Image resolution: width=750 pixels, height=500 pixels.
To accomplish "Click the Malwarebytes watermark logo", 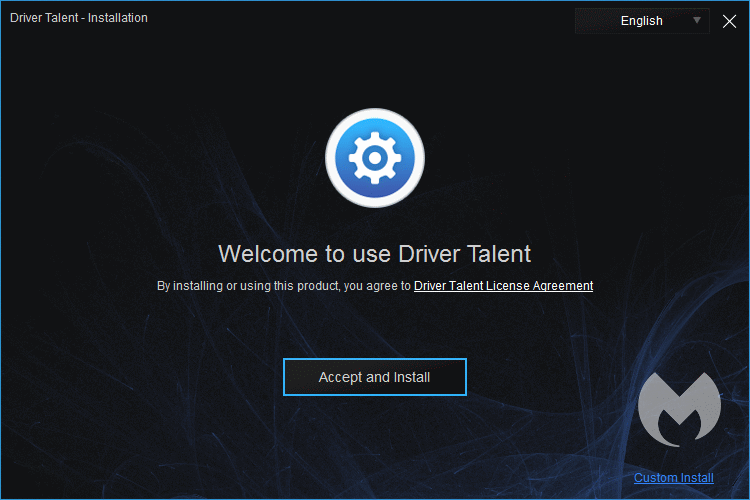I will [679, 409].
